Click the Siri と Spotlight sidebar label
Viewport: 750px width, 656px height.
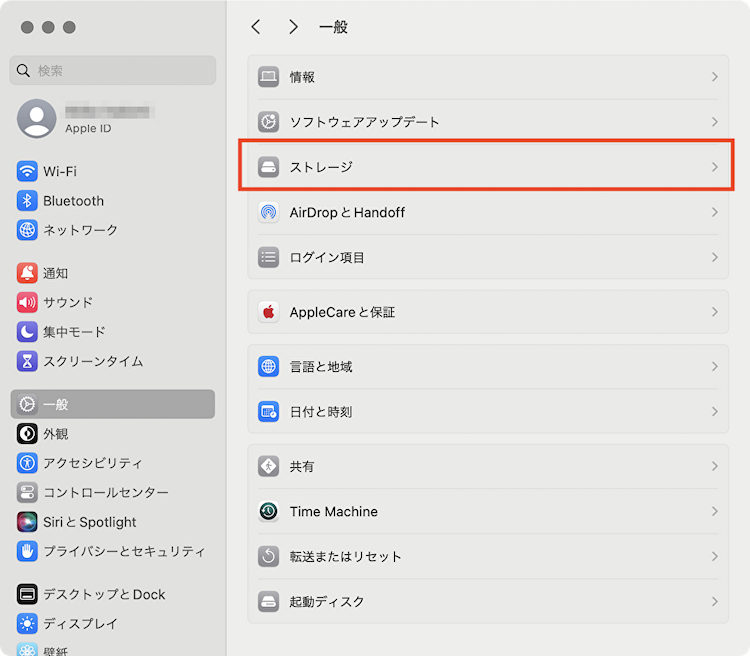pos(90,522)
